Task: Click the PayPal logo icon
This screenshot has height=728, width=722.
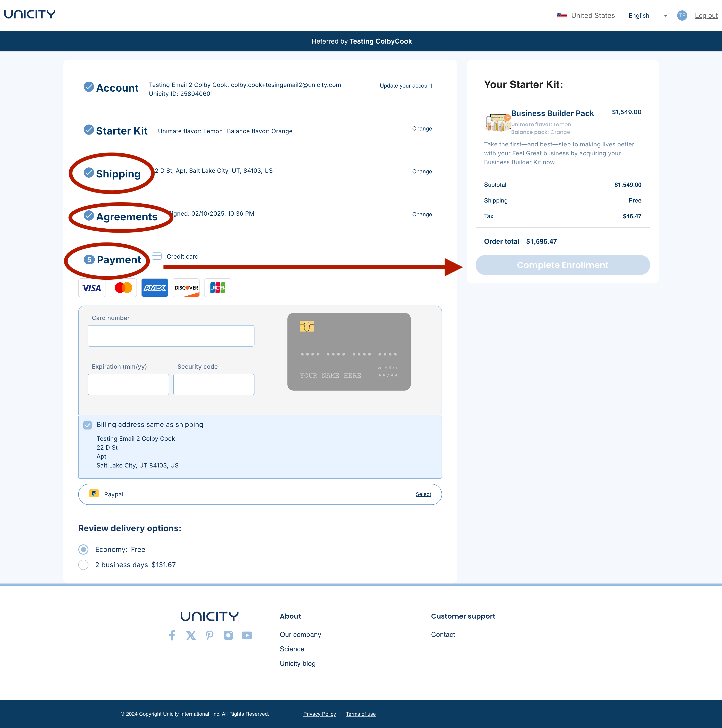Action: 94,493
